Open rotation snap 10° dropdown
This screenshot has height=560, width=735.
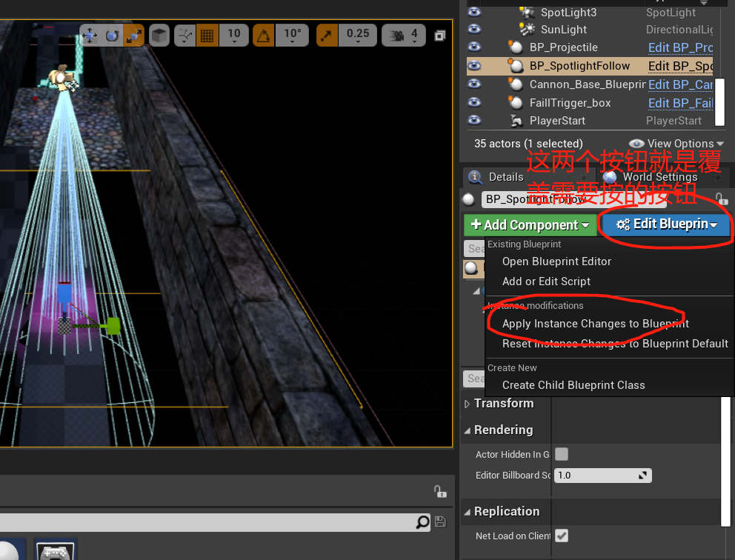pos(292,35)
